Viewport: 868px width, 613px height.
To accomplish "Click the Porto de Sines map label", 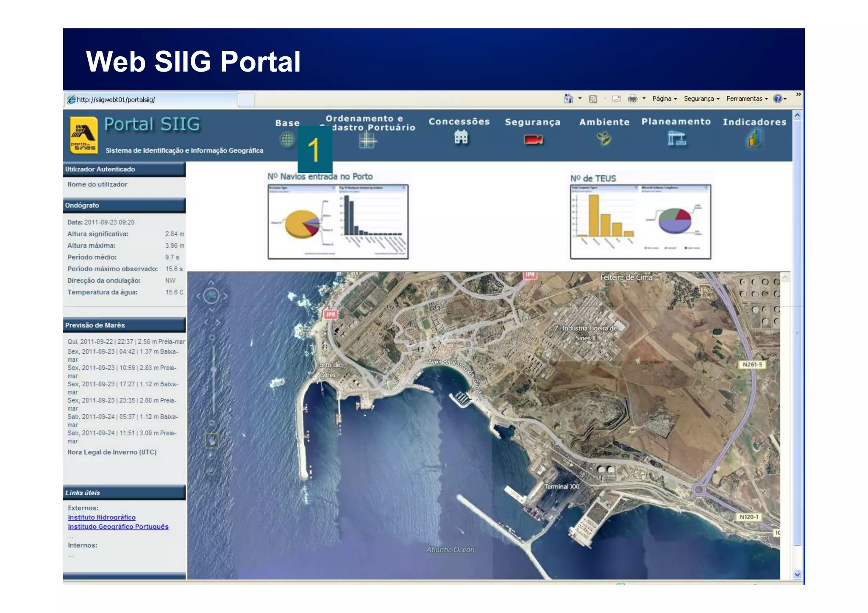I will click(328, 370).
